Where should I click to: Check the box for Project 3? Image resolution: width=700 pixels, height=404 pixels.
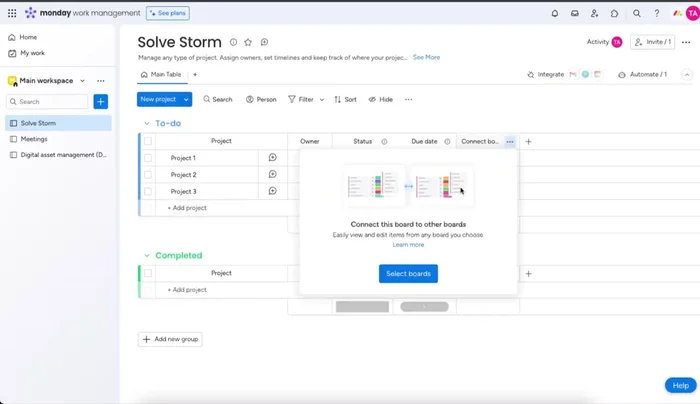pos(148,191)
